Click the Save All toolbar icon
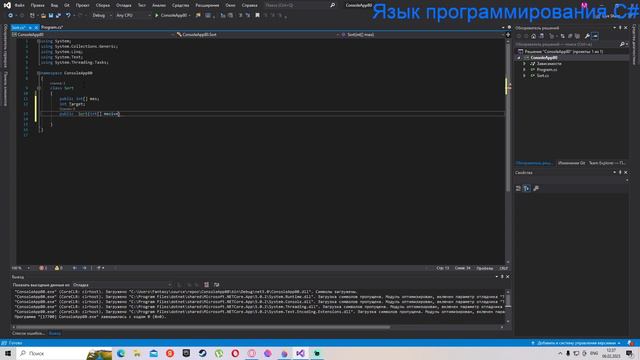Image resolution: width=640 pixels, height=360 pixels. coord(58,15)
